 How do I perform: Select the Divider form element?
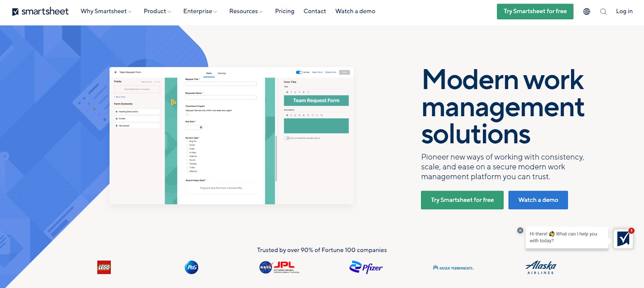137,119
